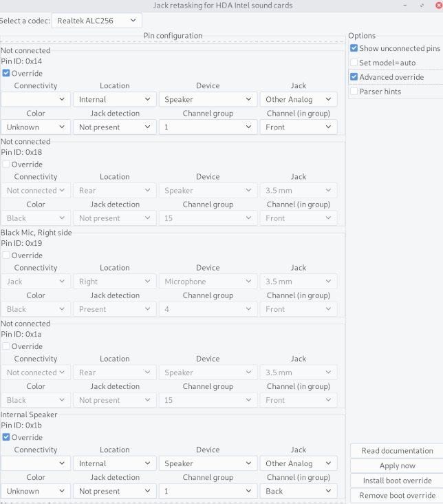Image resolution: width=443 pixels, height=504 pixels.
Task: Open Connectivity dropdown for pin 0x14
Action: tap(36, 99)
